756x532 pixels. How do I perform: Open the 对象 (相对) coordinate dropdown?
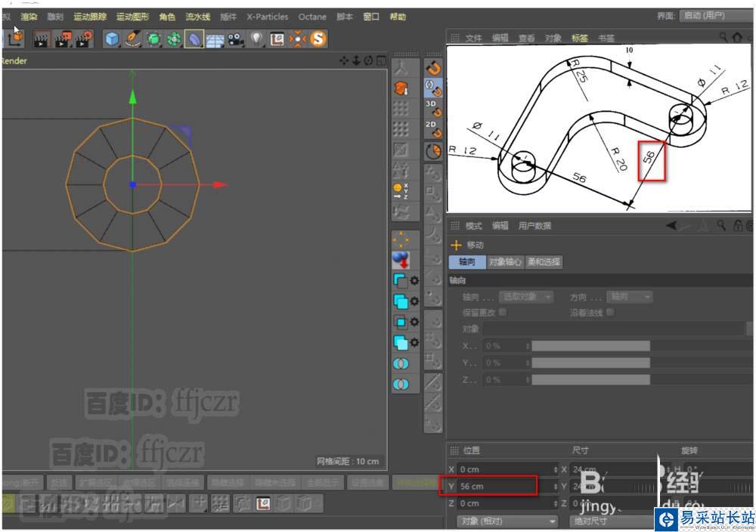point(507,521)
